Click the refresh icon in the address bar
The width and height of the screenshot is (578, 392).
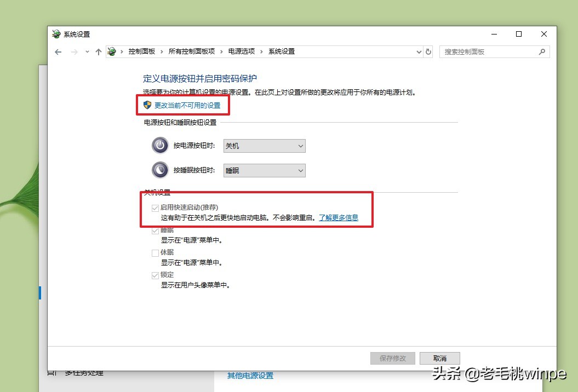pos(428,51)
